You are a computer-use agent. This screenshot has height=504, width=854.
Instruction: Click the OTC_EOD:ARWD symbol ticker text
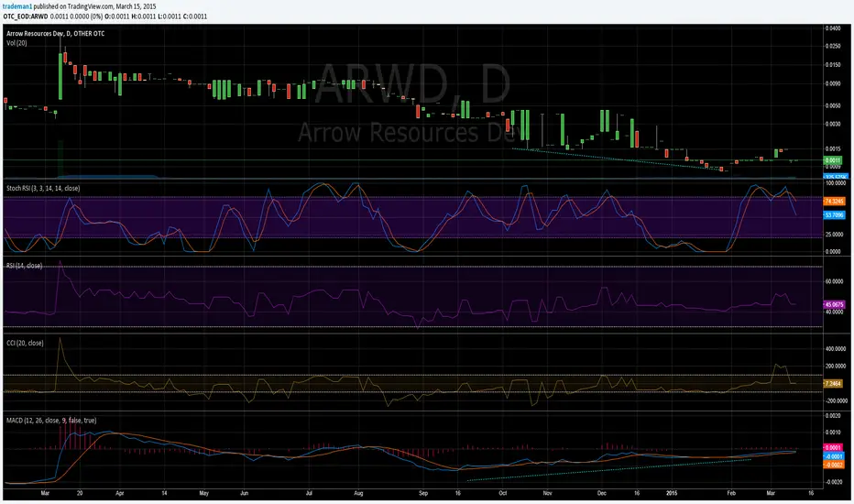coord(25,16)
